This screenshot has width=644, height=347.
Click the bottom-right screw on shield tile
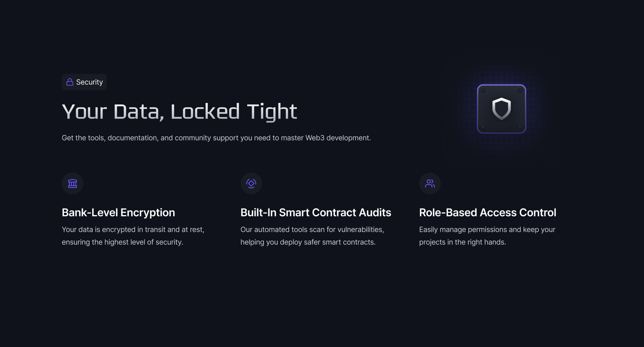click(520, 127)
